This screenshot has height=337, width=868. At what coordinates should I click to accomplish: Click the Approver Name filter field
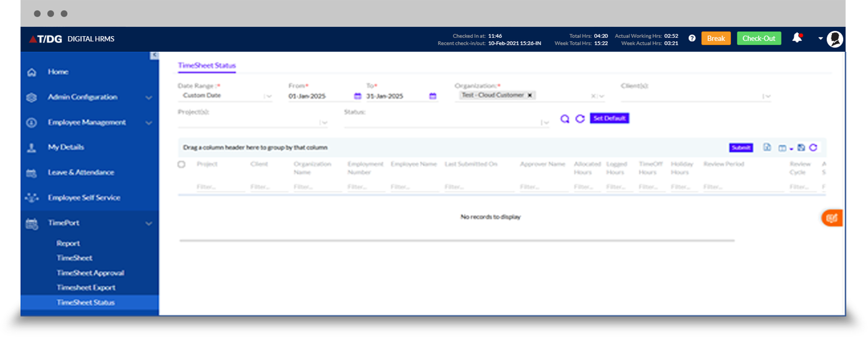pos(544,187)
